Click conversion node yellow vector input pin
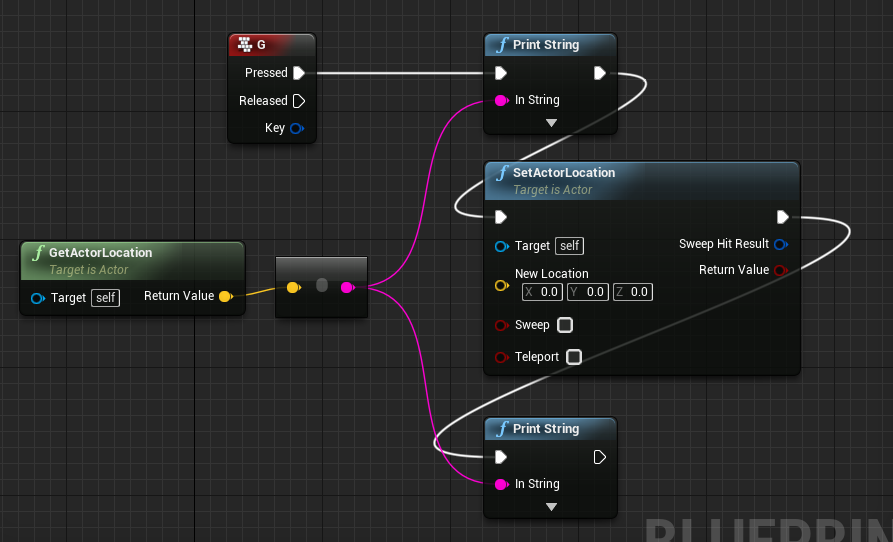Screen dimensions: 893x542 point(293,288)
